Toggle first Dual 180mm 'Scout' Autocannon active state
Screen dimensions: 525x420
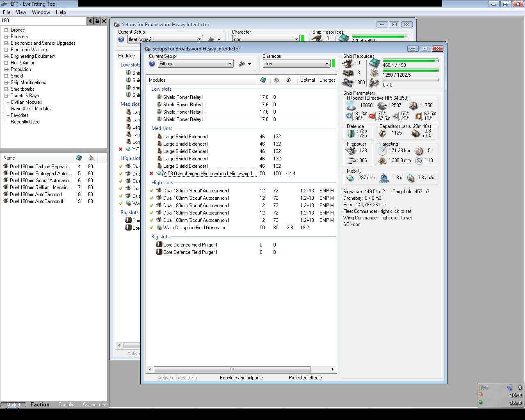[x=151, y=191]
